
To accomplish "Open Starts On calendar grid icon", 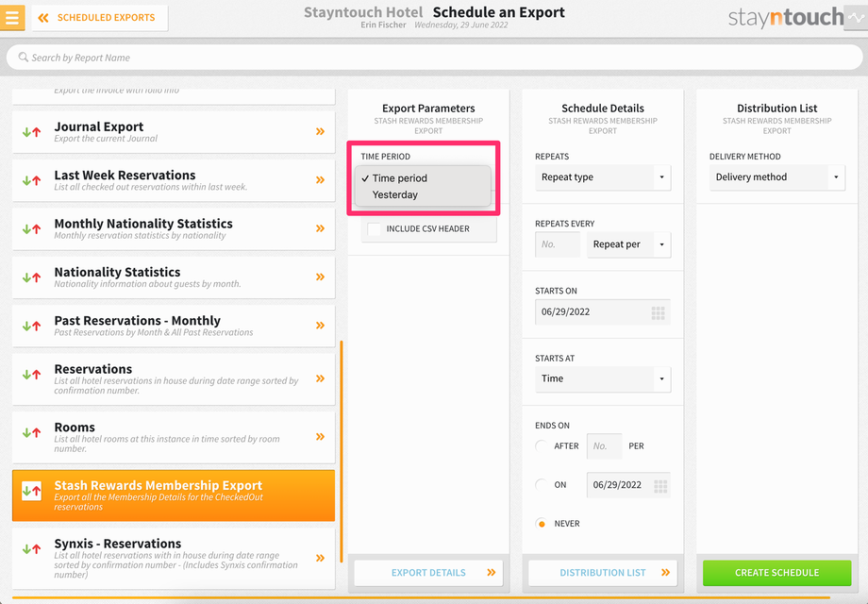I will [x=659, y=312].
